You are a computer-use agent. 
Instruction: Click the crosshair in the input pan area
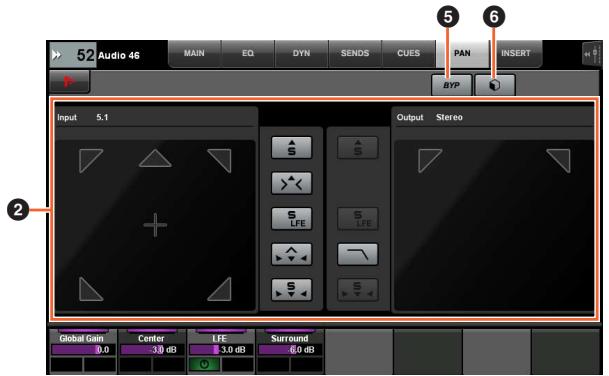click(155, 225)
